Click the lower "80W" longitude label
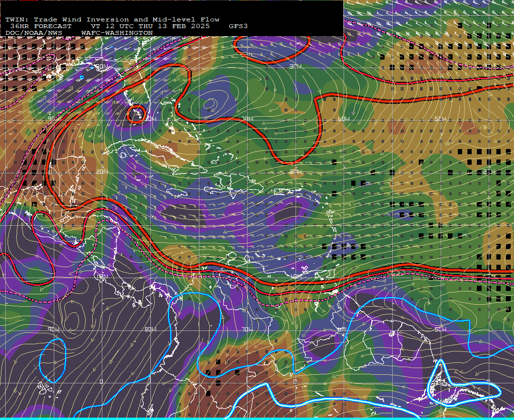 tap(150, 329)
